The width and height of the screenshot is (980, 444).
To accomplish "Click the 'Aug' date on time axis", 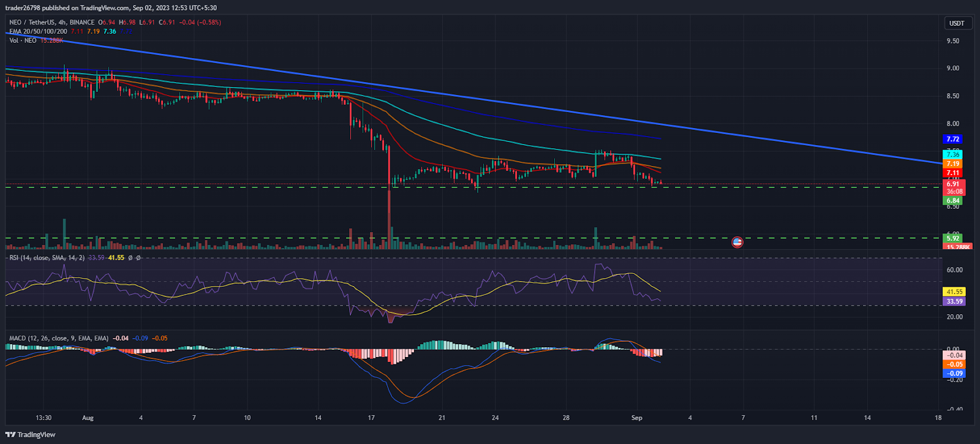I will [x=88, y=418].
